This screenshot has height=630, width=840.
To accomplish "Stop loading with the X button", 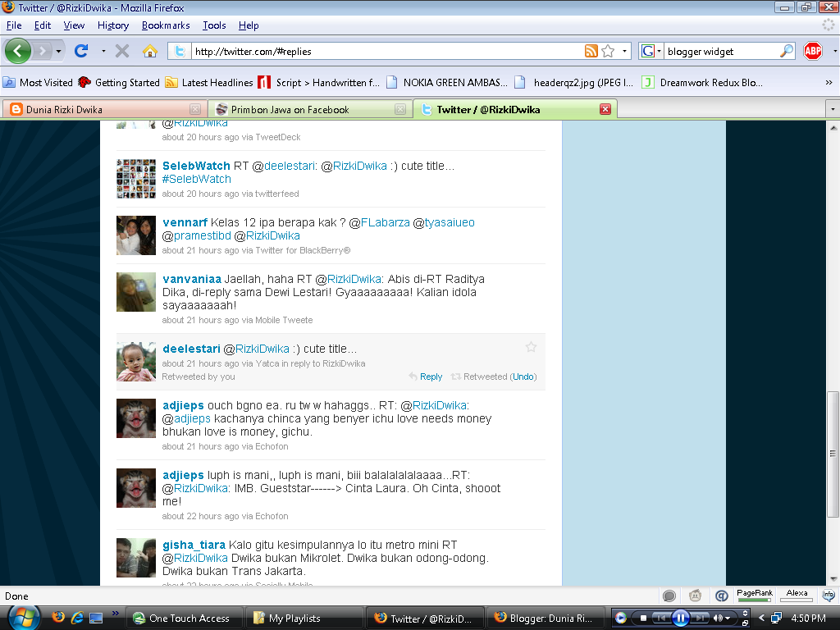I will tap(122, 52).
